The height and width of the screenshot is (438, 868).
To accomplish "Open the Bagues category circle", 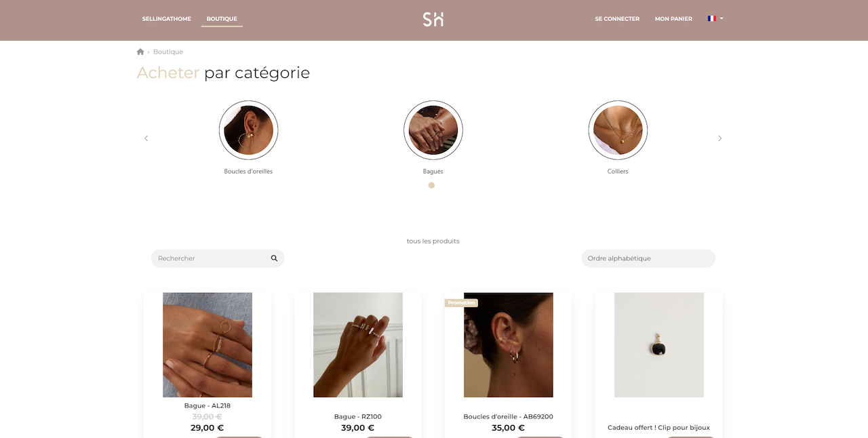I will (433, 130).
